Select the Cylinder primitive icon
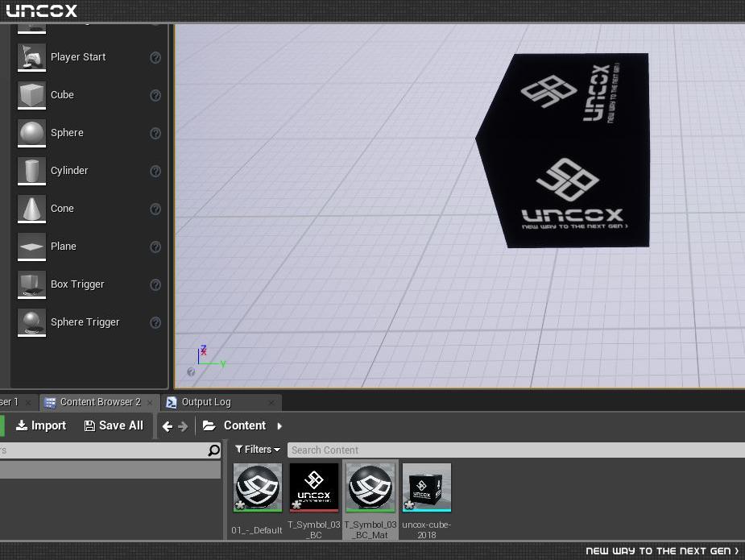 pos(31,171)
